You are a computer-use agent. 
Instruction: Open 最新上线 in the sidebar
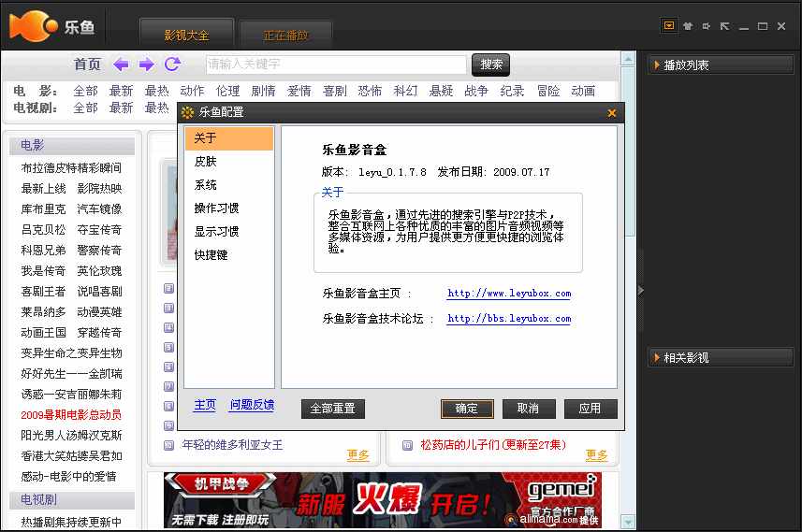pyautogui.click(x=43, y=189)
